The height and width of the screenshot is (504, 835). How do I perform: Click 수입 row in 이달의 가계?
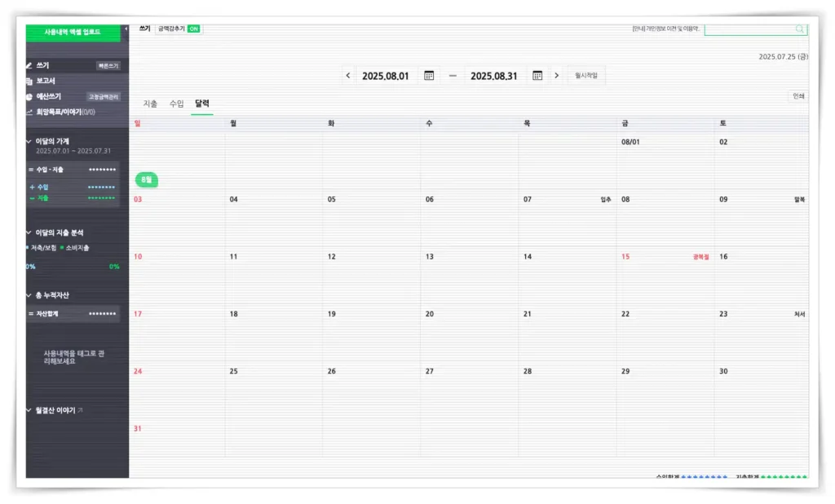pyautogui.click(x=73, y=187)
